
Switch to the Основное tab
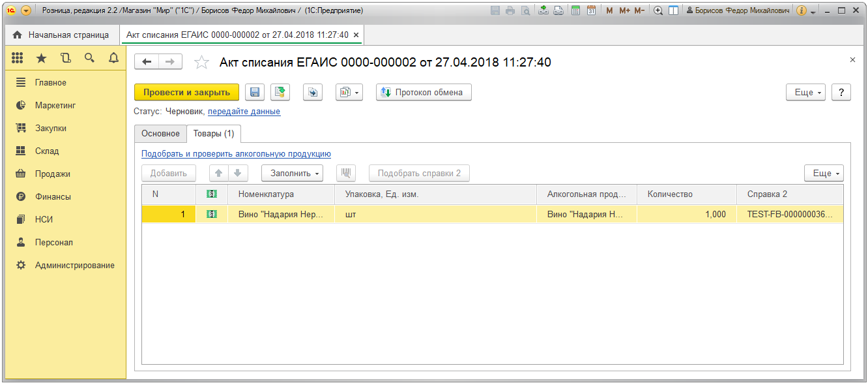pos(160,134)
